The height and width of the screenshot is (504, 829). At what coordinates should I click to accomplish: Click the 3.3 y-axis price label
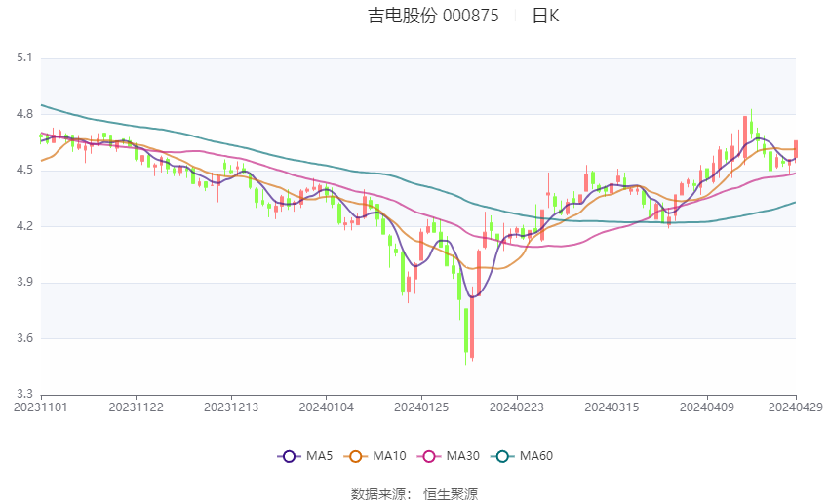pyautogui.click(x=24, y=394)
